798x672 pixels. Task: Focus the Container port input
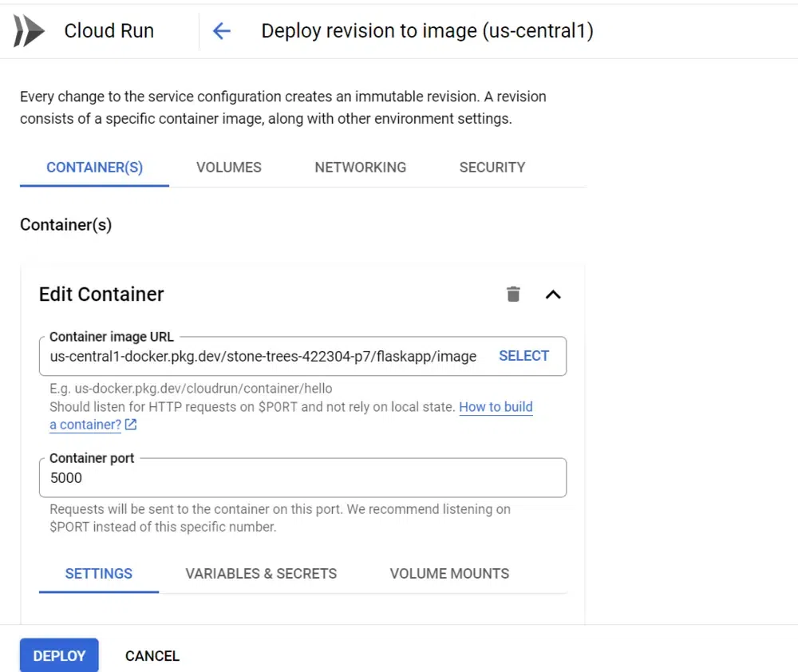(x=302, y=478)
